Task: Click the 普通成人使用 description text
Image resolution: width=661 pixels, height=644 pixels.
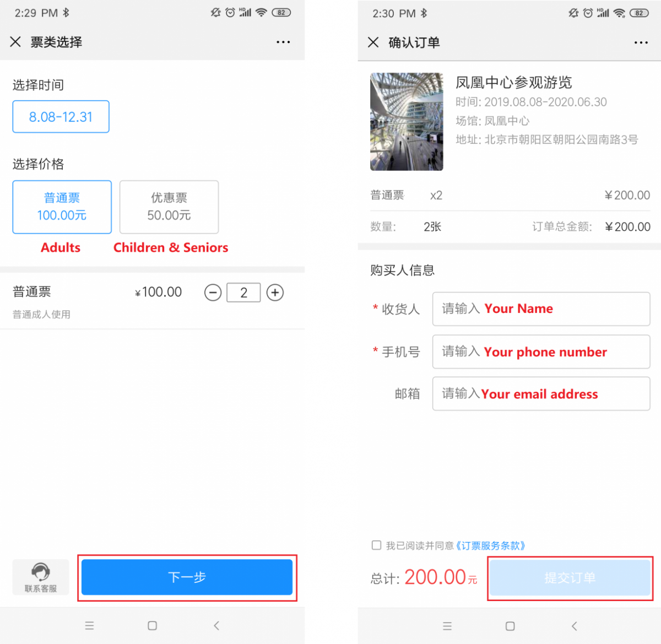Action: pyautogui.click(x=41, y=315)
